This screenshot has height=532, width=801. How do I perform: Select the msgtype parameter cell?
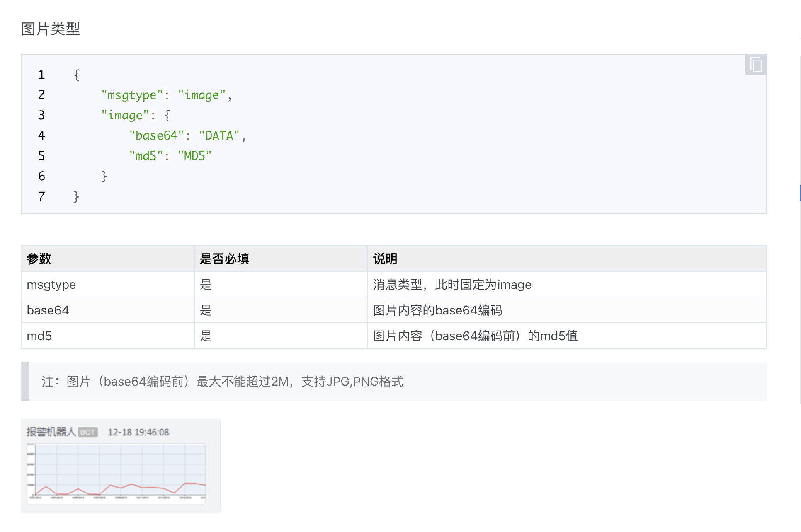[51, 285]
